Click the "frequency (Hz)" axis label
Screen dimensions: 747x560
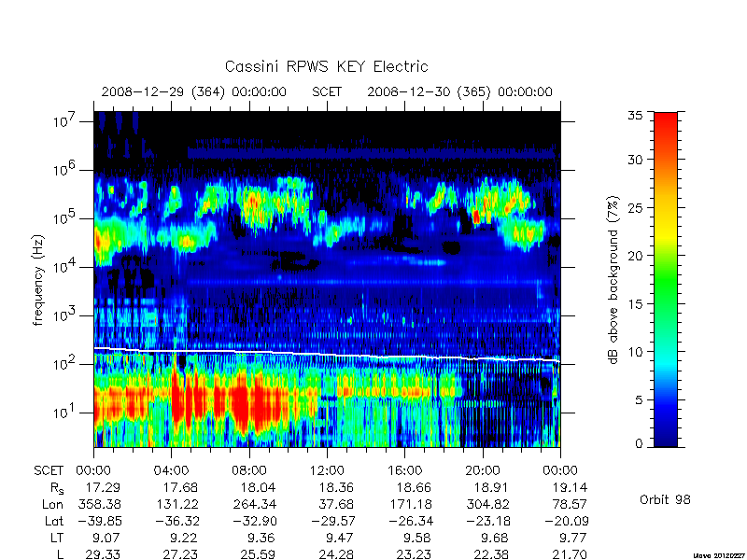[38, 281]
